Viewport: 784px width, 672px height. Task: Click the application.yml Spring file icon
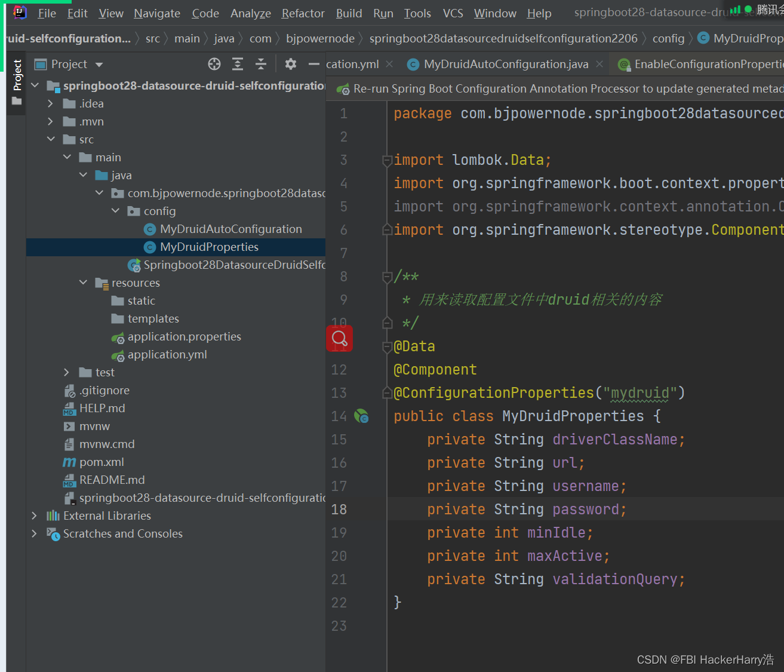[x=118, y=355]
